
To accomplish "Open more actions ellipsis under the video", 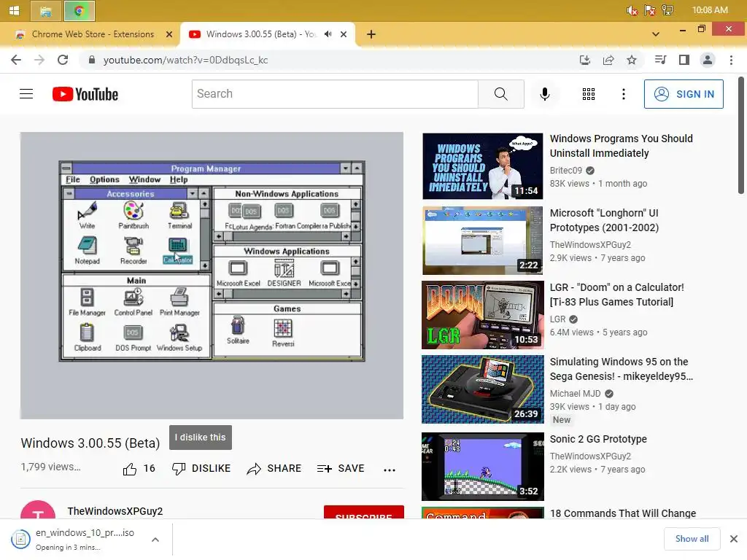I will click(390, 470).
